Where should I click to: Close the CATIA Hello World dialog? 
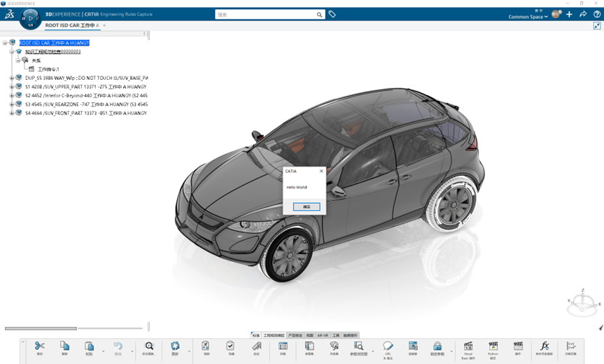point(321,171)
